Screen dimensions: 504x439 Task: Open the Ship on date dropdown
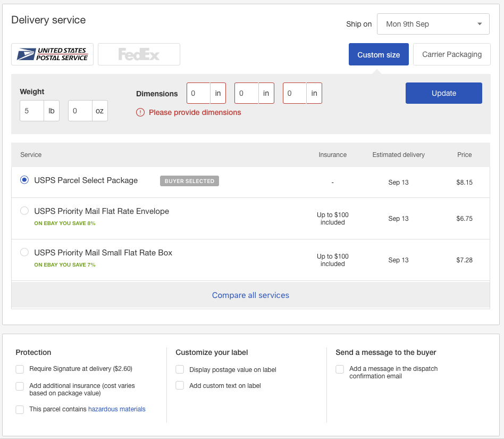pyautogui.click(x=433, y=24)
